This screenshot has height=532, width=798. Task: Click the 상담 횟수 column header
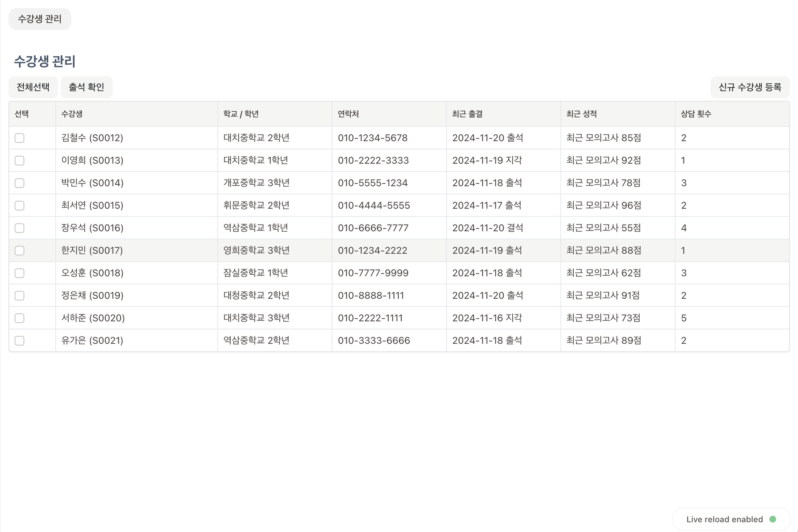pyautogui.click(x=695, y=114)
